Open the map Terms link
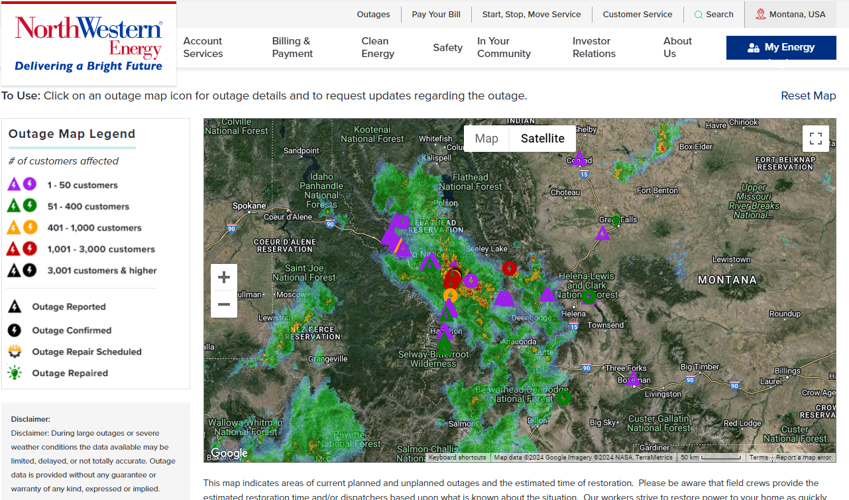Image resolution: width=849 pixels, height=500 pixels. coord(758,457)
